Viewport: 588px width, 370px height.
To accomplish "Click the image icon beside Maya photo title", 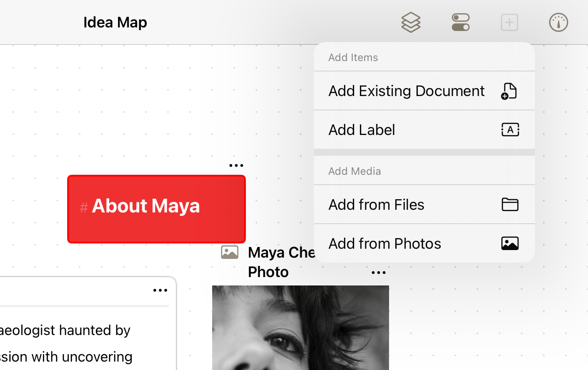I will (x=229, y=252).
